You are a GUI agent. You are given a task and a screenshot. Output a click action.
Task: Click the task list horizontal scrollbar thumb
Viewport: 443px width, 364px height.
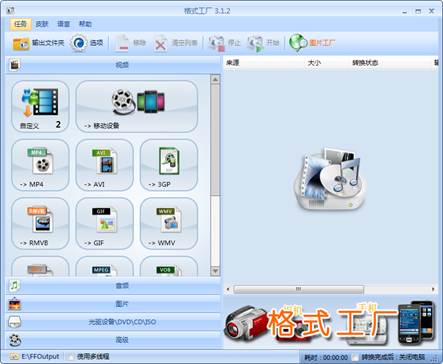299,289
